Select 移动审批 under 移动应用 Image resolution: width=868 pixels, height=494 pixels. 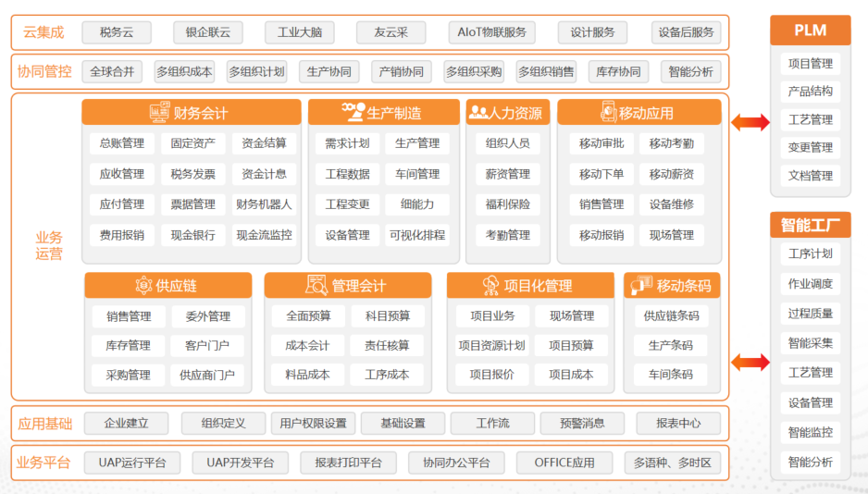601,143
